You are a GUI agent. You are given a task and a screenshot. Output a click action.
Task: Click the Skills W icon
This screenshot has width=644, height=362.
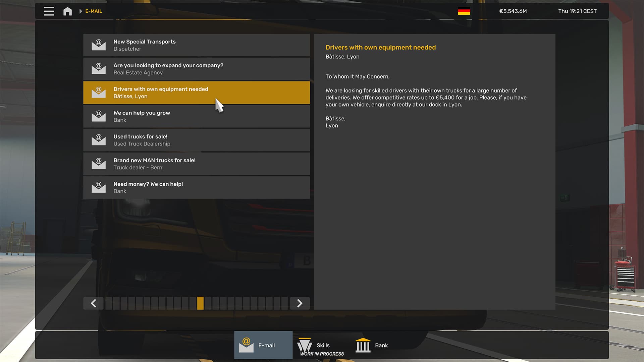pos(305,345)
